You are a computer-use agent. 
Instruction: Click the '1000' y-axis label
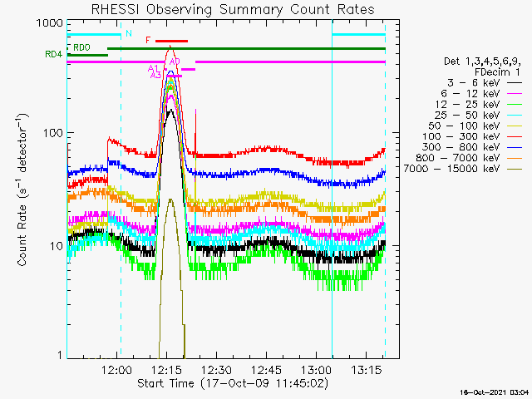click(50, 23)
